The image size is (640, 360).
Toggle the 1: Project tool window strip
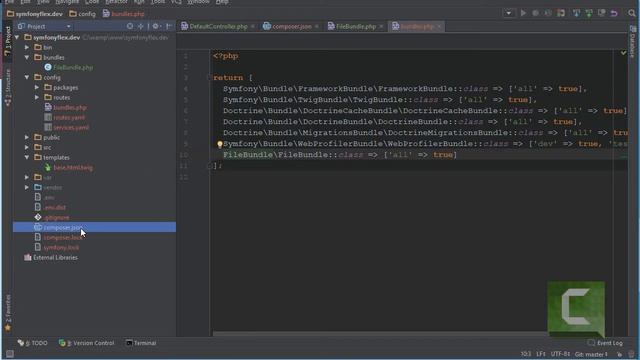[7, 41]
